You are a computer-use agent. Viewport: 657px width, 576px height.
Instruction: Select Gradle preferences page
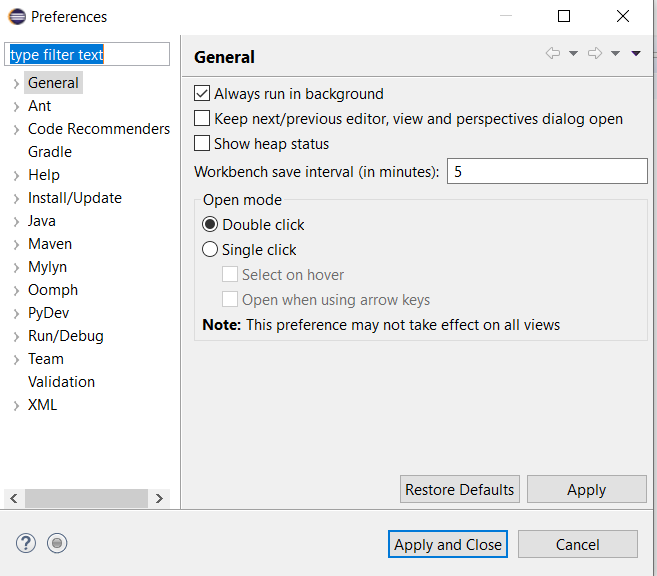coord(50,152)
